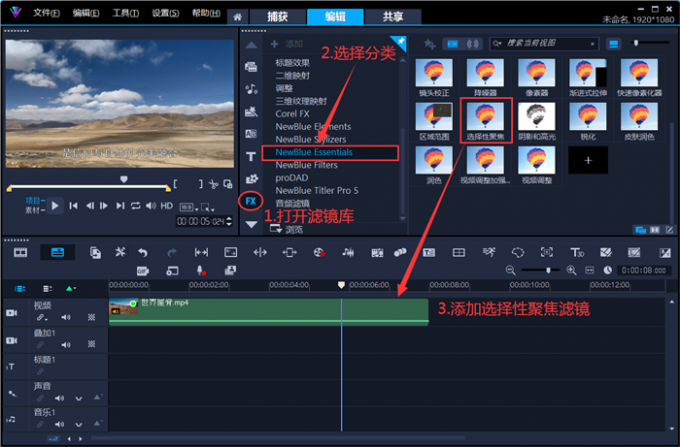
Task: Open the title library (T icon)
Action: (x=250, y=157)
